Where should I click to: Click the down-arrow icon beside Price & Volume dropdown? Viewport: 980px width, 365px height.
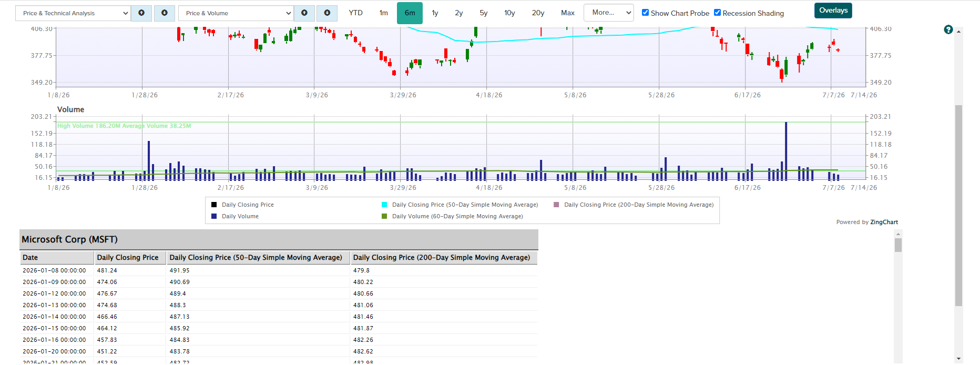click(327, 13)
